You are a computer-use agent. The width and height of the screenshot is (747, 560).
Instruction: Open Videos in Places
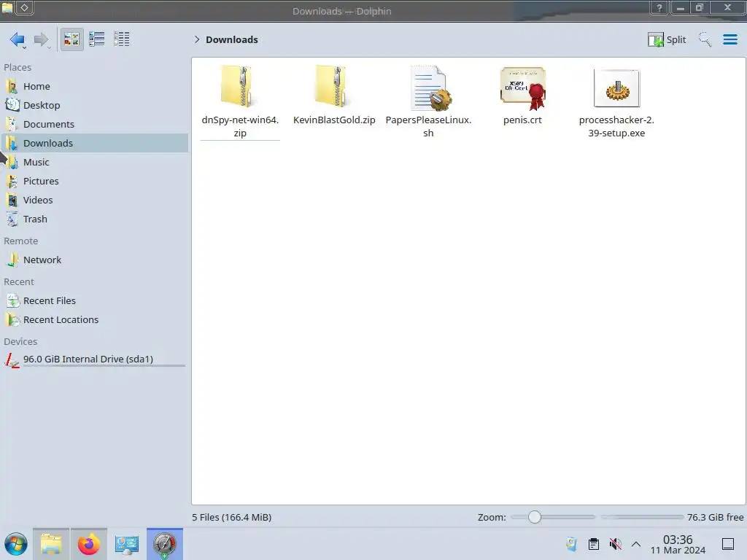click(x=94, y=201)
